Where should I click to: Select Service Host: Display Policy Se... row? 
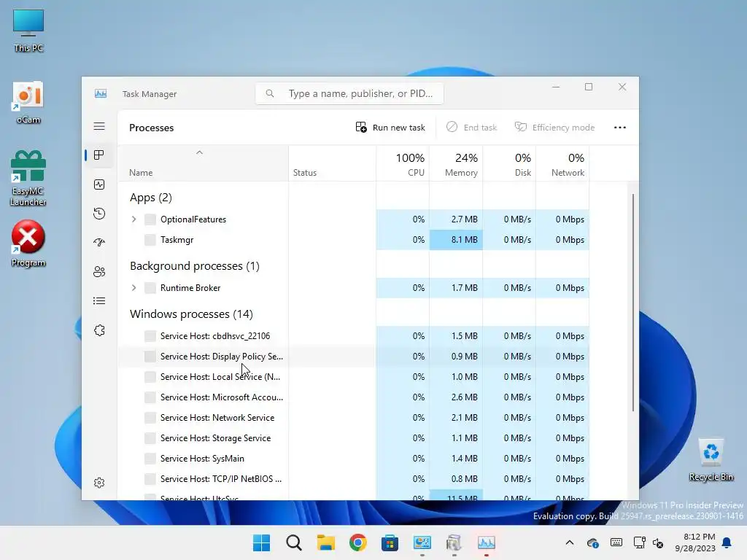[x=354, y=357]
